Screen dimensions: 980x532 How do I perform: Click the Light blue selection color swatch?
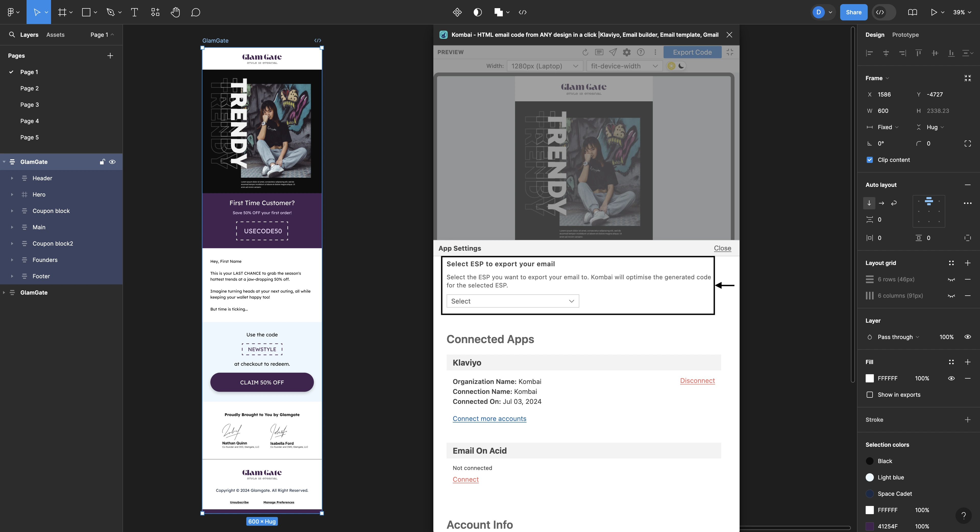(x=870, y=477)
